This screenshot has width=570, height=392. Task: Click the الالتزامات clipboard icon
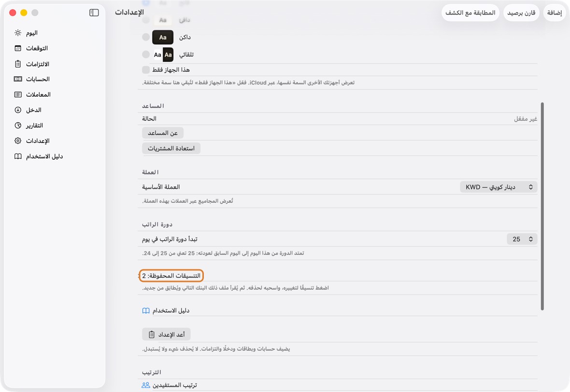(18, 64)
